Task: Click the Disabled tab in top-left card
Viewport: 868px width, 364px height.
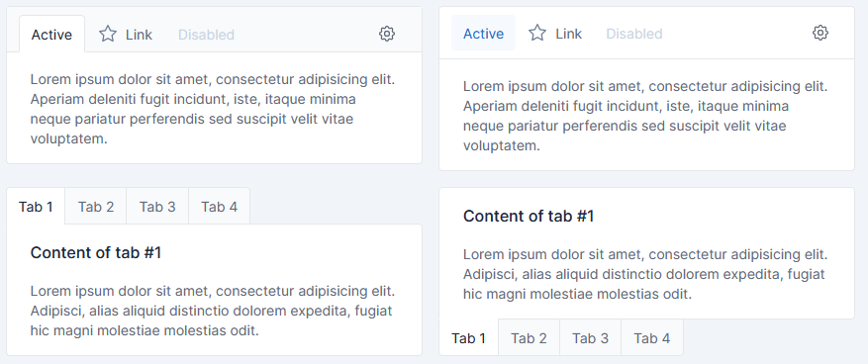Action: pos(206,35)
